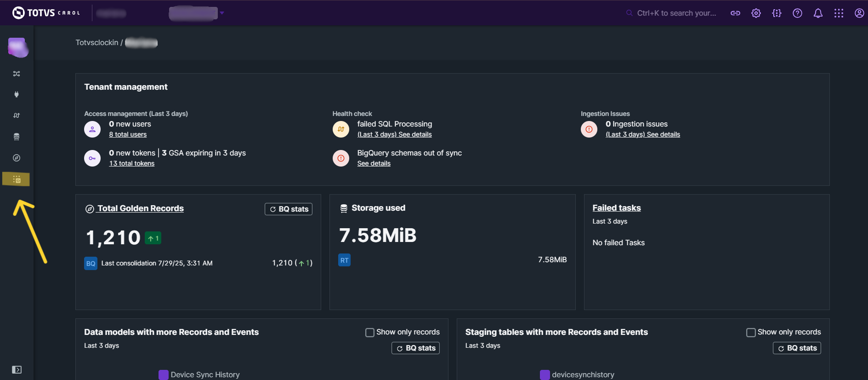Click the Failed tasks heading link
Image resolution: width=868 pixels, height=380 pixels.
click(616, 208)
